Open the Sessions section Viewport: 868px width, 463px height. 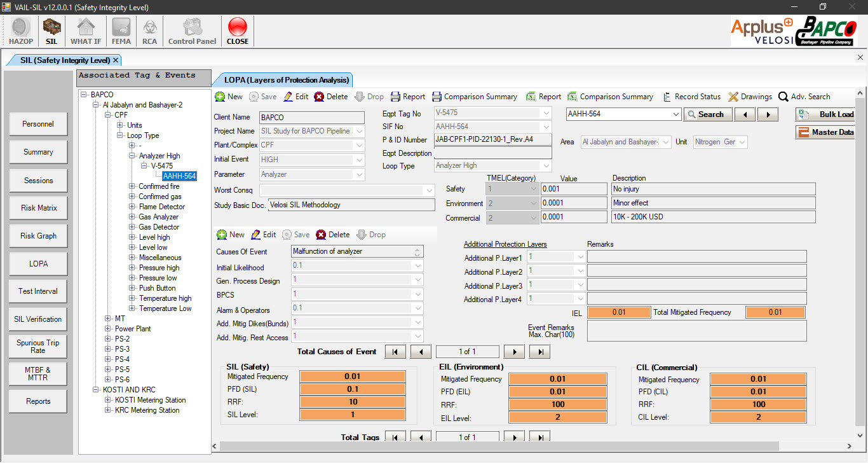[x=38, y=181]
